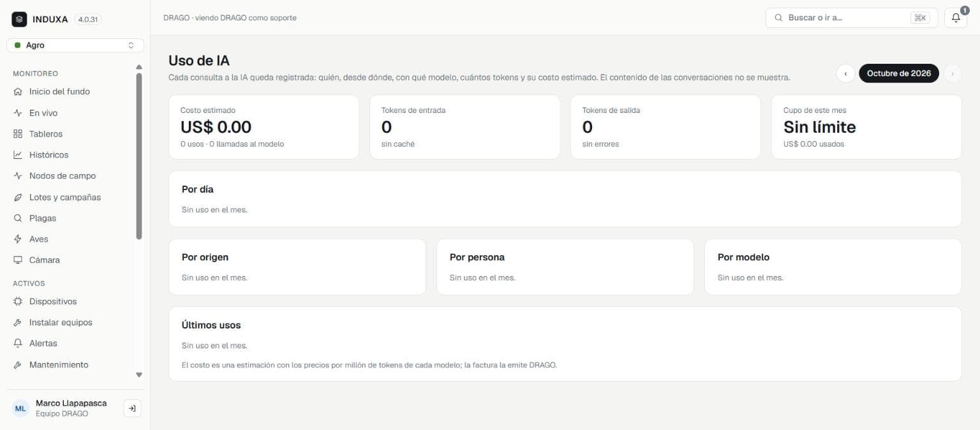The width and height of the screenshot is (980, 430).
Task: Click the ML user avatar
Action: click(x=20, y=408)
